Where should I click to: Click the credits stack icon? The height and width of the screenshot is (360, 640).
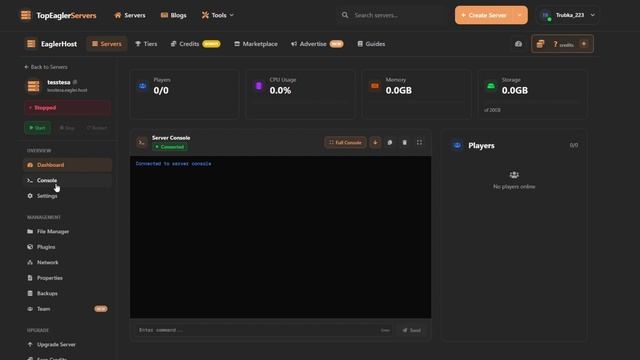click(x=540, y=44)
